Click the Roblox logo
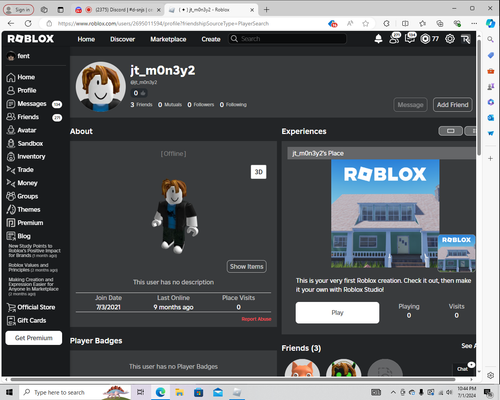The image size is (500, 400). 31,39
